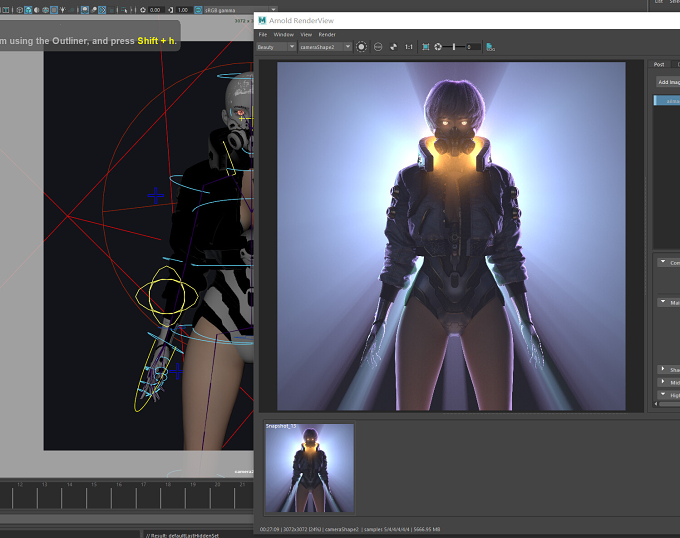This screenshot has width=680, height=538.
Task: Open the cameraShape2 camera dropdown
Action: click(325, 47)
